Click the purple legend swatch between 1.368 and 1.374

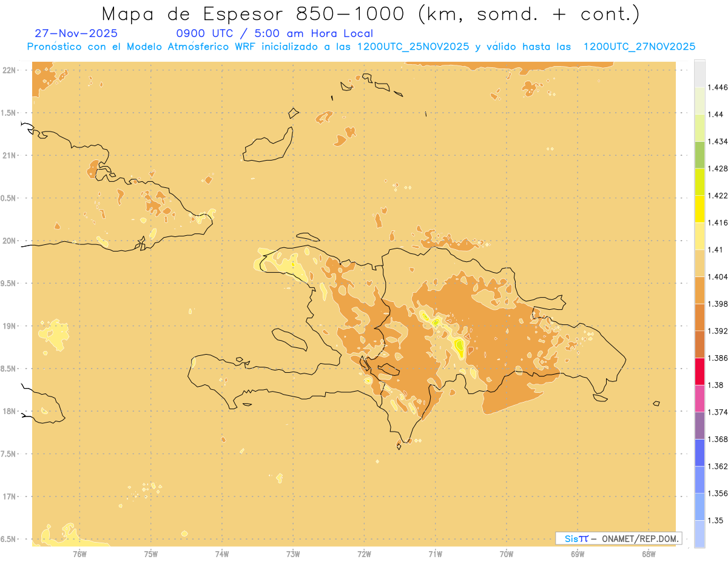(699, 426)
